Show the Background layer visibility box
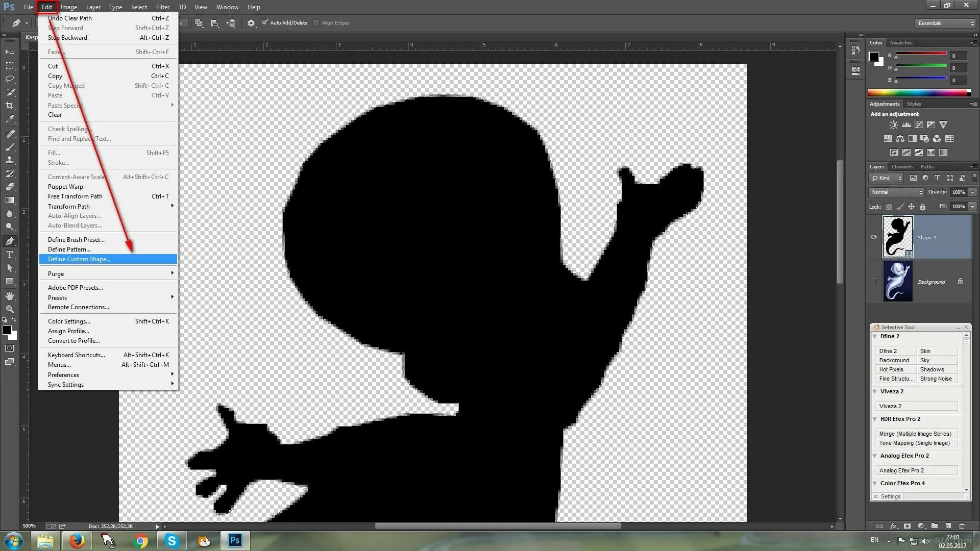Screen dimensions: 980x551 (x=874, y=281)
